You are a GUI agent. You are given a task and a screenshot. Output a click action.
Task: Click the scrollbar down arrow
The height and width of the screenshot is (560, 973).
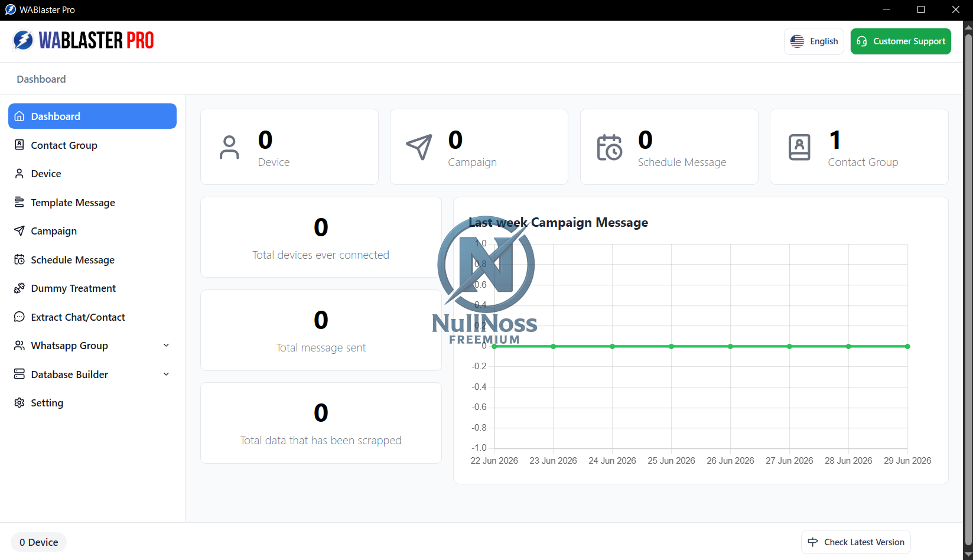point(968,554)
